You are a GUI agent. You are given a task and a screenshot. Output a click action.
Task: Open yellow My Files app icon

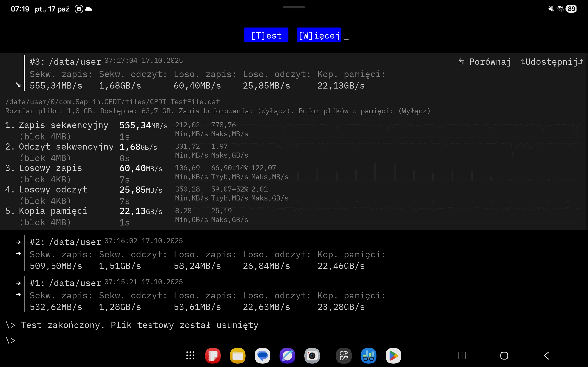(237, 356)
